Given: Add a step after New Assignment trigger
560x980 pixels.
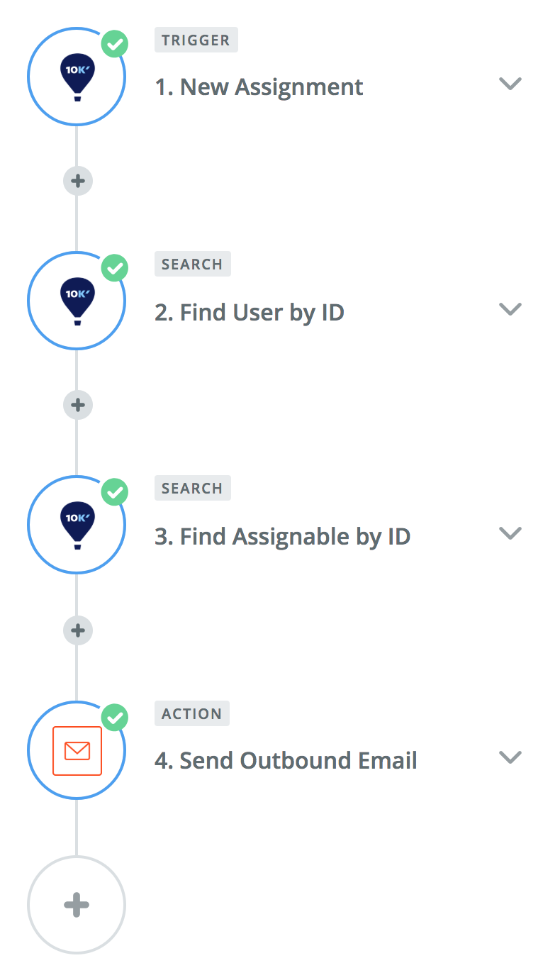Looking at the screenshot, I should 77,181.
